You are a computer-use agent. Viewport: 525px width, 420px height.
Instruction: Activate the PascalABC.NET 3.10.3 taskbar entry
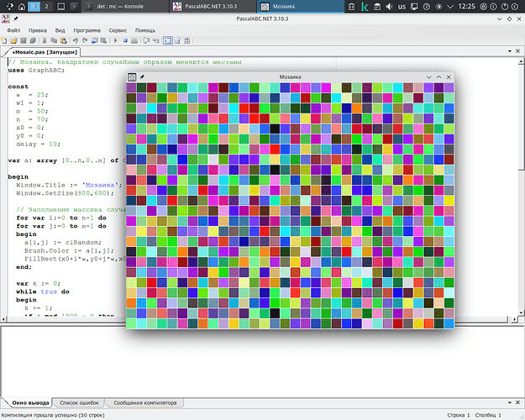pos(213,7)
